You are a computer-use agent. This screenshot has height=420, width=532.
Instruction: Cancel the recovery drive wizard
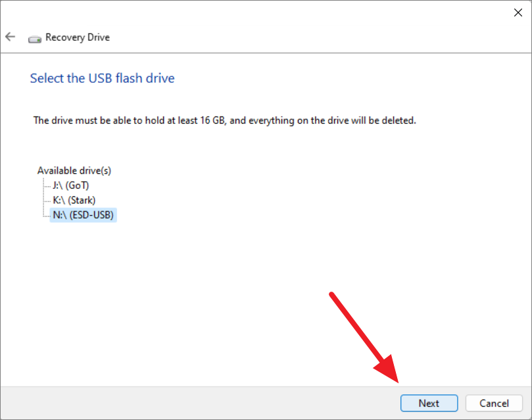point(494,403)
